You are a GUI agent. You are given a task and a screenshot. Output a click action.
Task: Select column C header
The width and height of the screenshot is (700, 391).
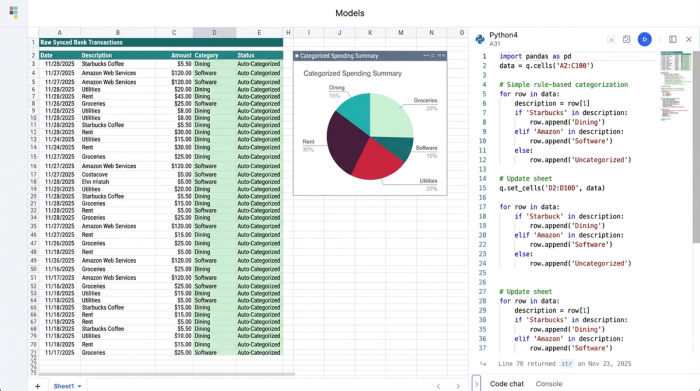(174, 33)
